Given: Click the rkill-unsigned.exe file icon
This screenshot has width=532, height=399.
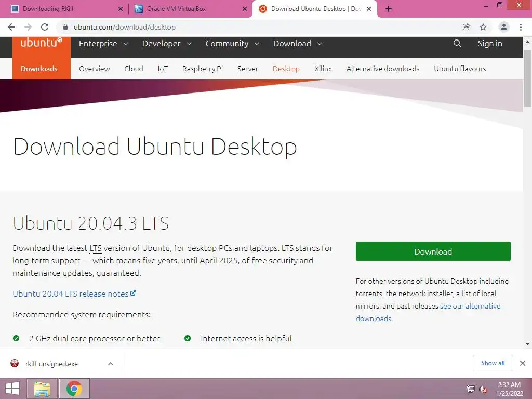Looking at the screenshot, I should tap(15, 363).
